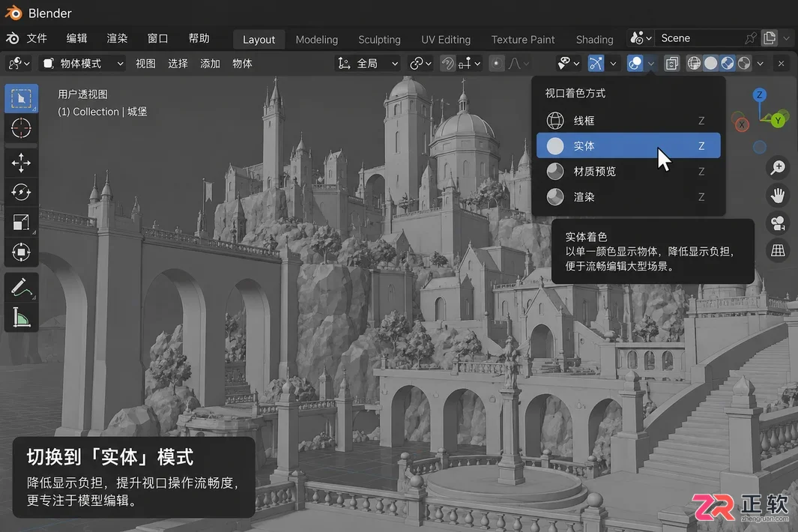The width and height of the screenshot is (798, 532).
Task: Switch to the Texture Paint workspace tab
Action: point(523,39)
